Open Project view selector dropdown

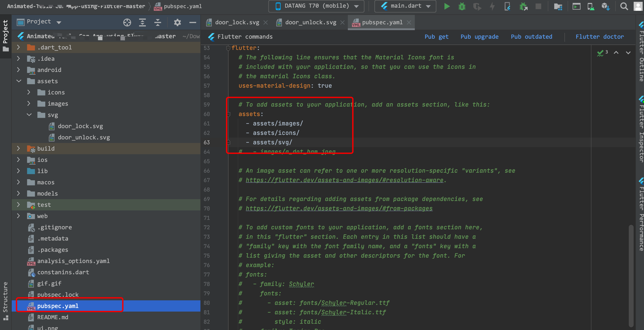coord(59,22)
